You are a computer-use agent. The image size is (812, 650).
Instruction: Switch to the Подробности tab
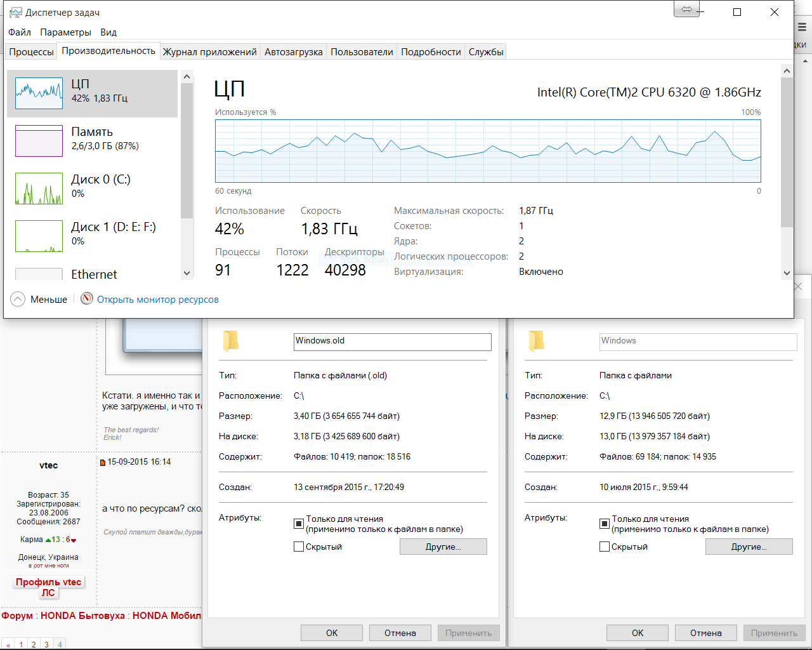[x=431, y=52]
